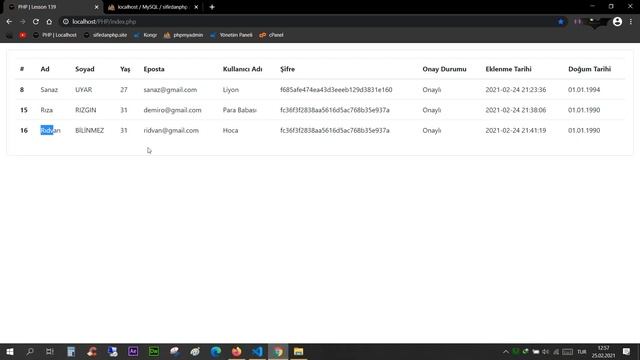Open the cPanel bookmark
This screenshot has height=360, width=640.
pos(271,35)
